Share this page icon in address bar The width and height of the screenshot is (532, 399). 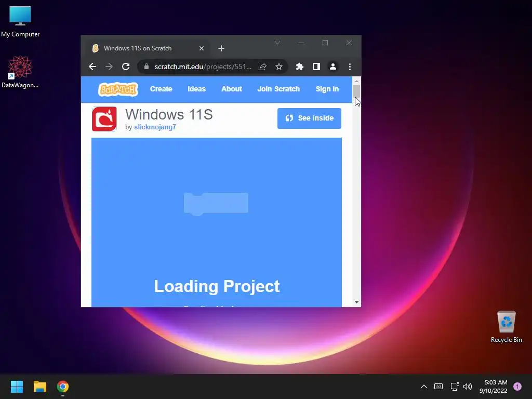tap(262, 66)
